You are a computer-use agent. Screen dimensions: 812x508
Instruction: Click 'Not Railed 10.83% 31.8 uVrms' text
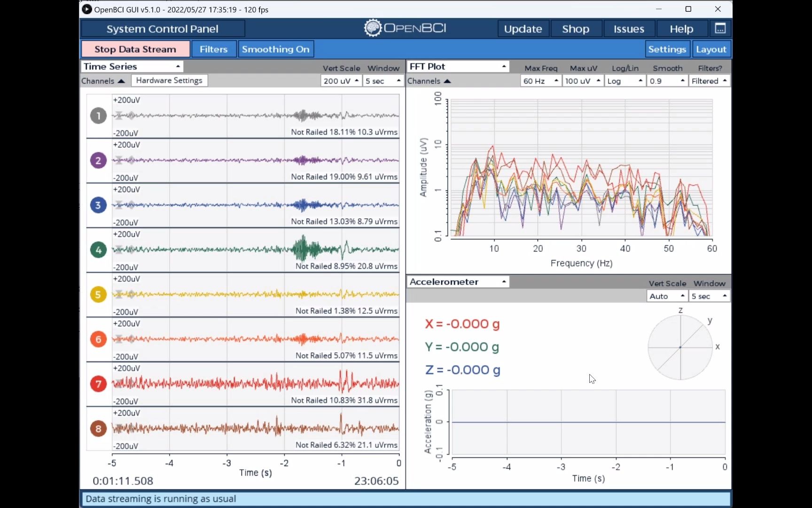[x=344, y=400]
